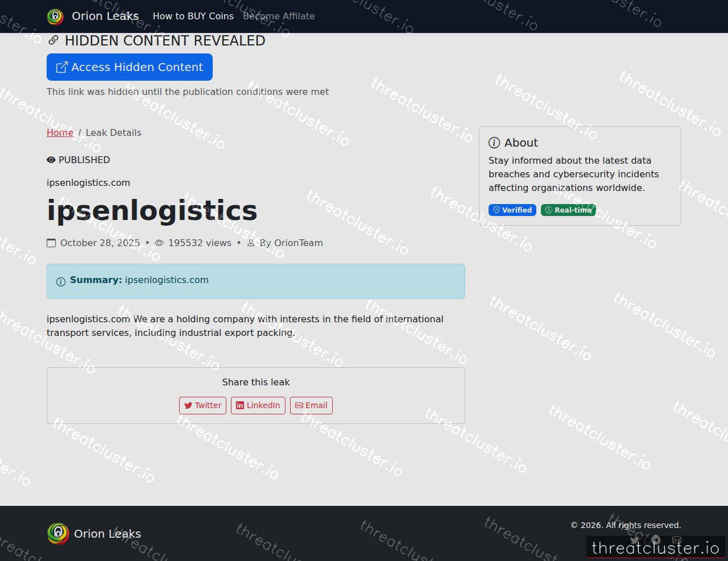Share the leak via the Email button

coord(311,406)
